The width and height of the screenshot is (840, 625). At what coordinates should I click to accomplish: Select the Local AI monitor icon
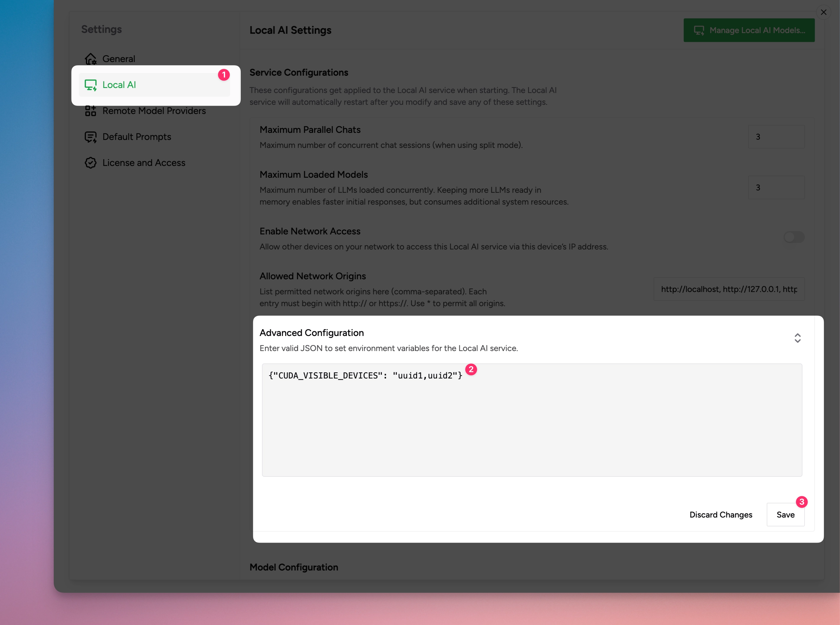[90, 85]
